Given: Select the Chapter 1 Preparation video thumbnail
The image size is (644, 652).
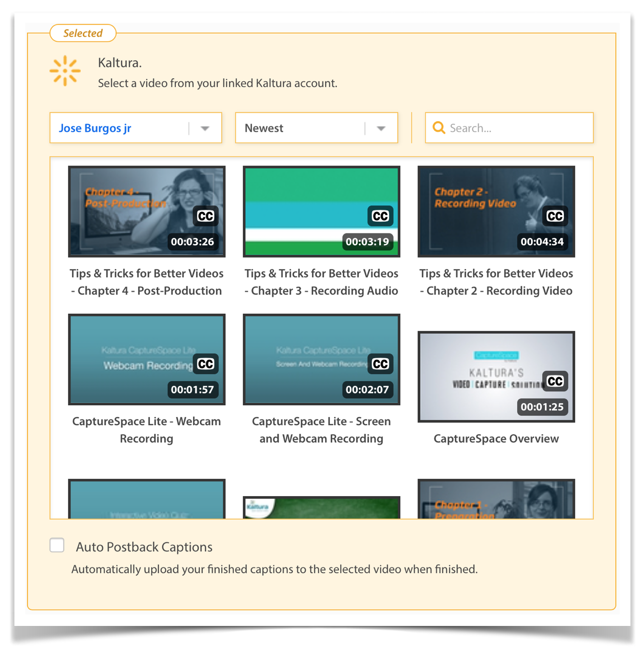Looking at the screenshot, I should point(496,499).
